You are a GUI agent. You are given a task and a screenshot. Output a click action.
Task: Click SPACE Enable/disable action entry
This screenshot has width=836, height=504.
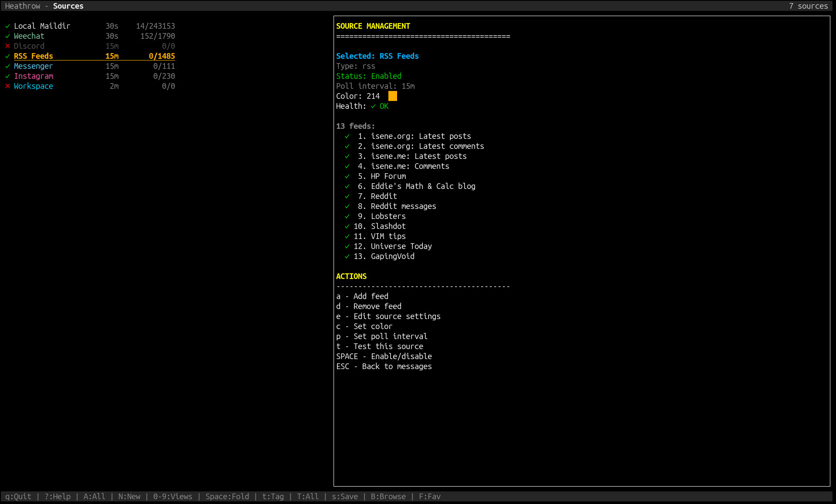tap(384, 356)
